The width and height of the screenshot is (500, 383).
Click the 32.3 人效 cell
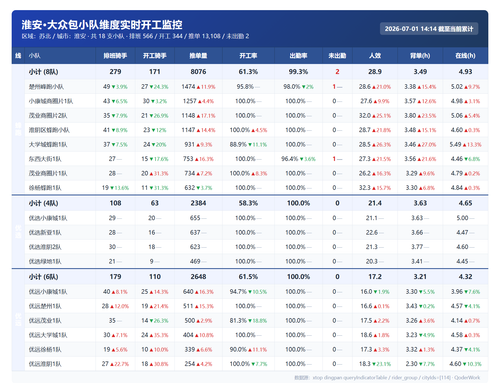point(375,188)
